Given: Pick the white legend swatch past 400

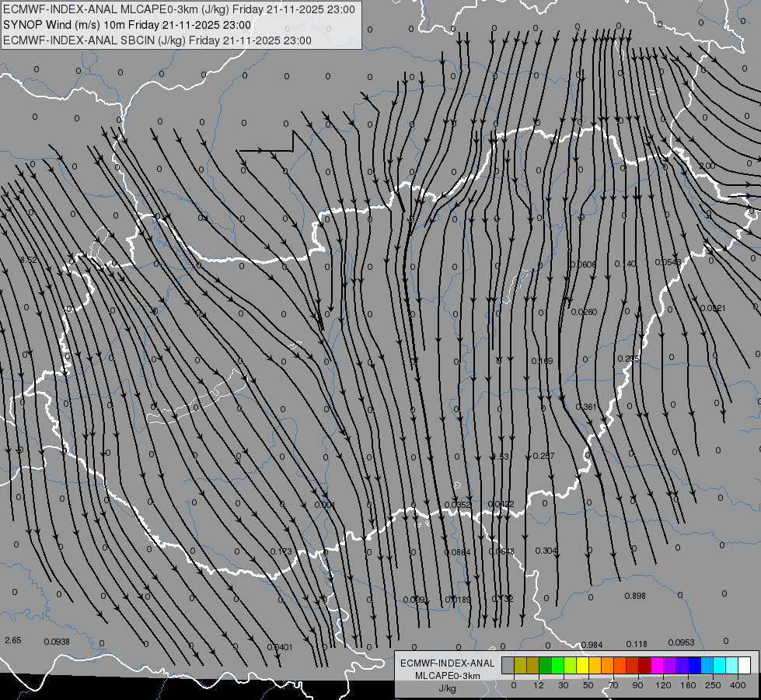Looking at the screenshot, I should [744, 666].
